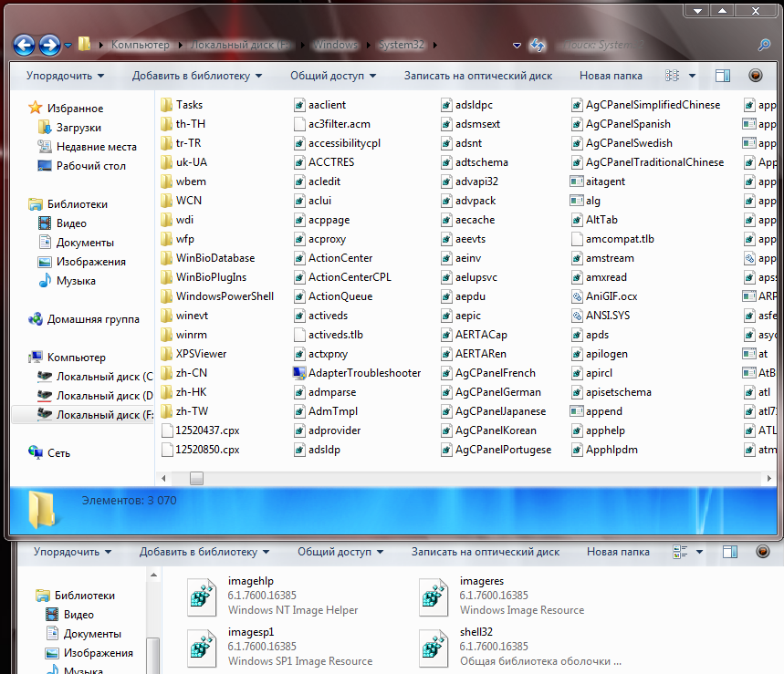The height and width of the screenshot is (674, 784).
Task: Select imageres file in the background window
Action: click(501, 596)
